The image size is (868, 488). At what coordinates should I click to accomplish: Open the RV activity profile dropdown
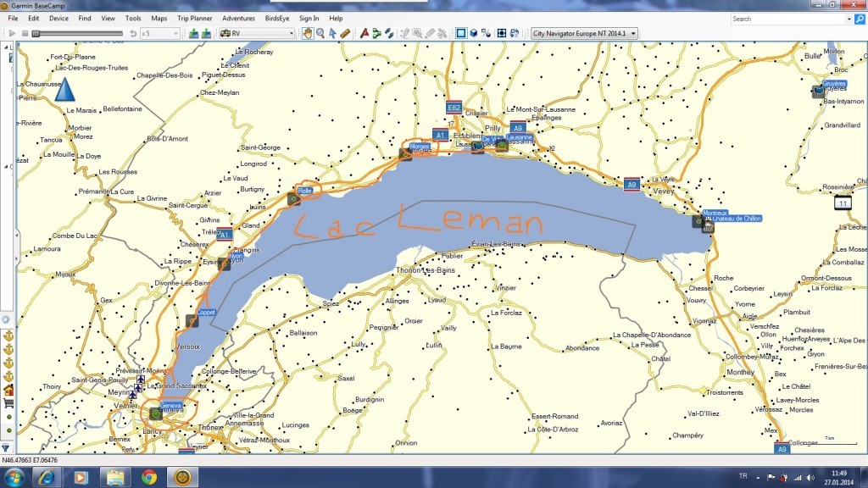coord(257,33)
